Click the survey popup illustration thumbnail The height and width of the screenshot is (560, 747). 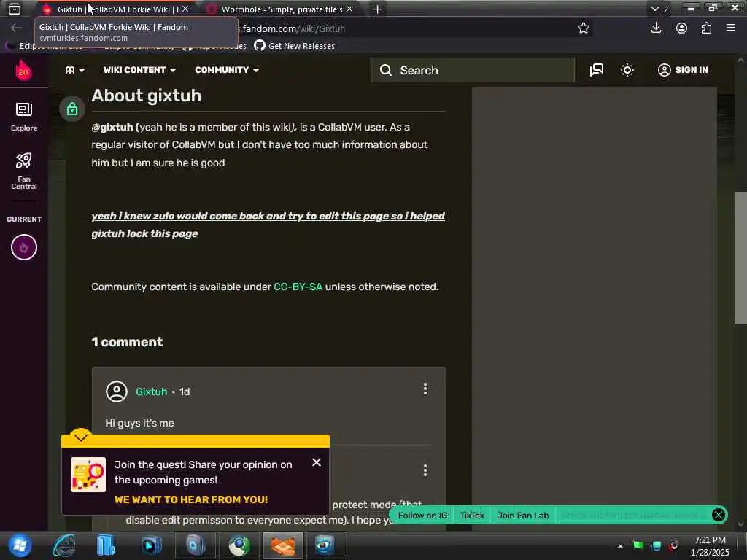88,475
